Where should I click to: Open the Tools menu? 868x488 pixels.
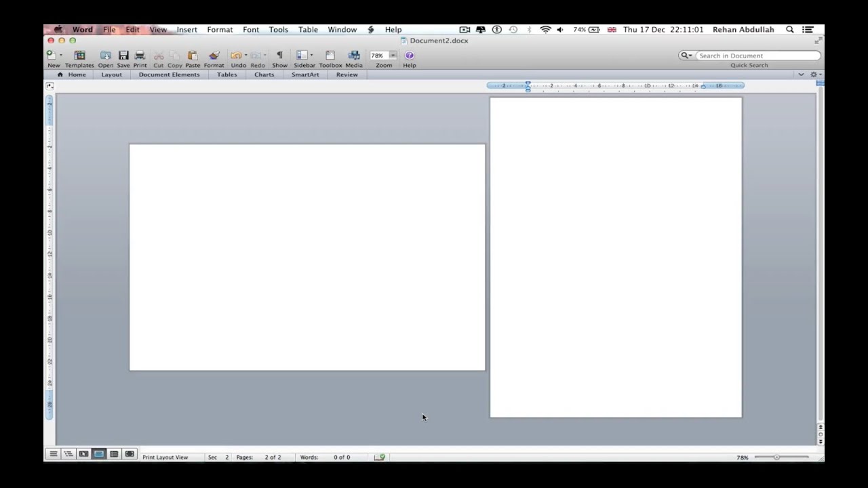278,30
